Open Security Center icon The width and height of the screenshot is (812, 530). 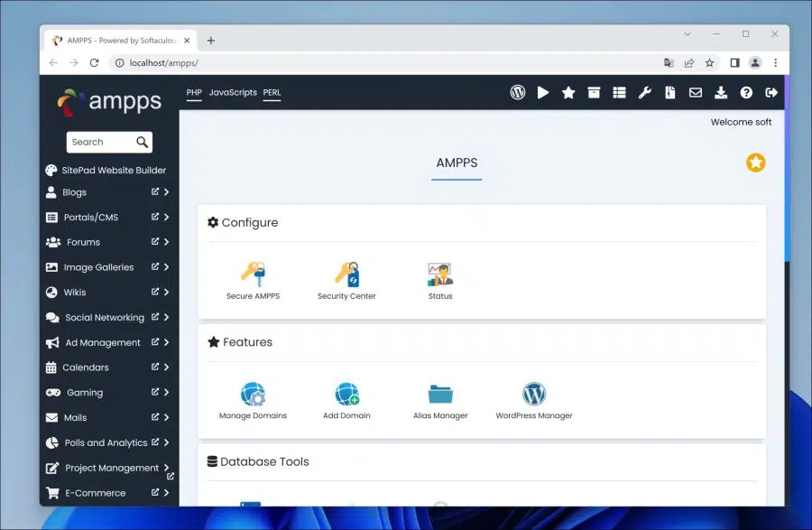[346, 274]
